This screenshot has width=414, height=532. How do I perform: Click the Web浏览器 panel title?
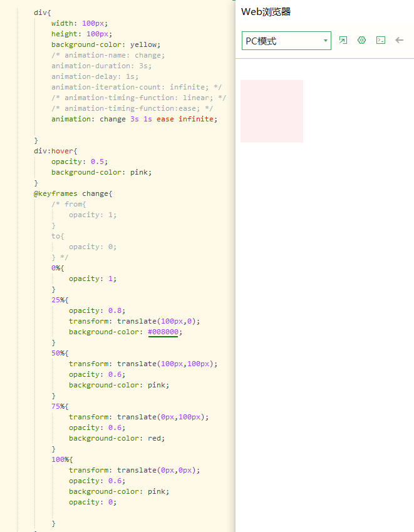tap(266, 12)
